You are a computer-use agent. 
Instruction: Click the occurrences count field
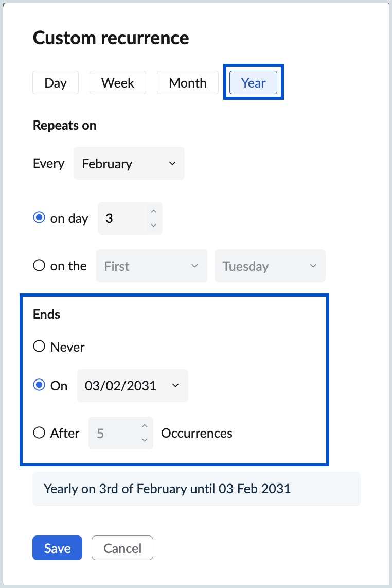coord(113,433)
